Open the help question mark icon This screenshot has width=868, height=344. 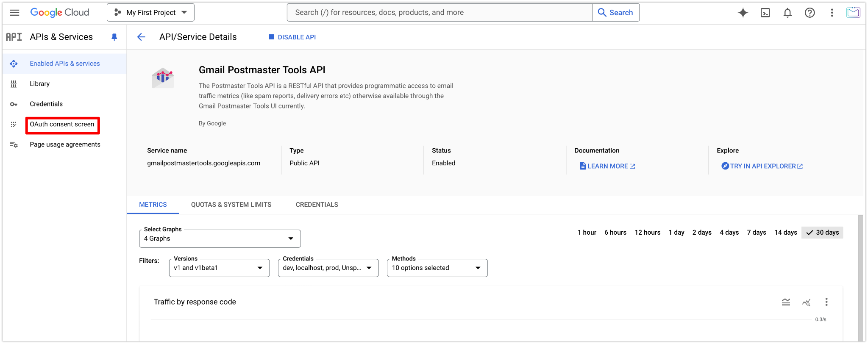810,13
